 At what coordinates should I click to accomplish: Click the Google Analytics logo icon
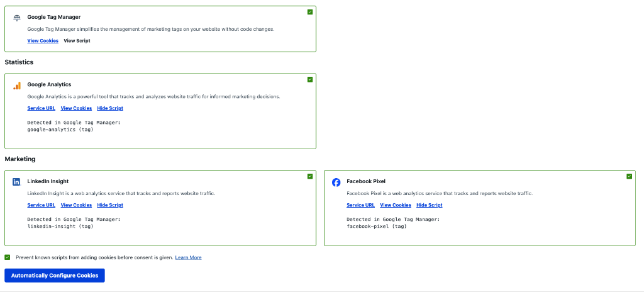click(17, 86)
